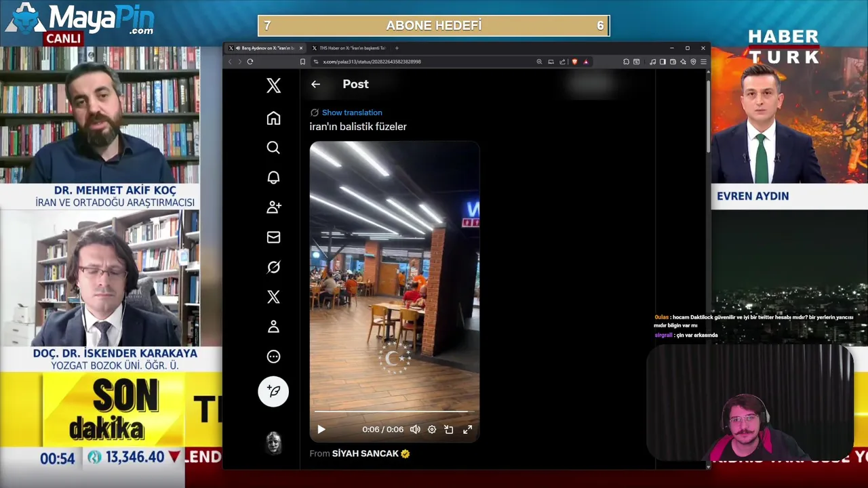The width and height of the screenshot is (868, 488).
Task: Open account avatar at sidebar bottom
Action: [x=273, y=442]
